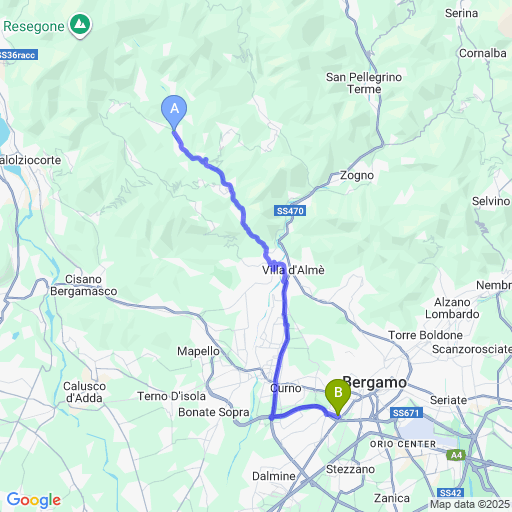This screenshot has height=512, width=512.
Task: Click the Zogno town label
Action: pyautogui.click(x=357, y=175)
